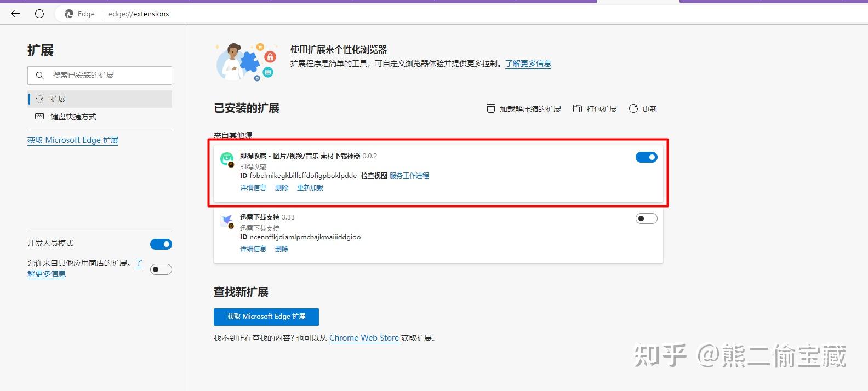Screen dimensions: 868x391
Task: Click 删除 for 迅雷下载支持
Action: pos(282,249)
